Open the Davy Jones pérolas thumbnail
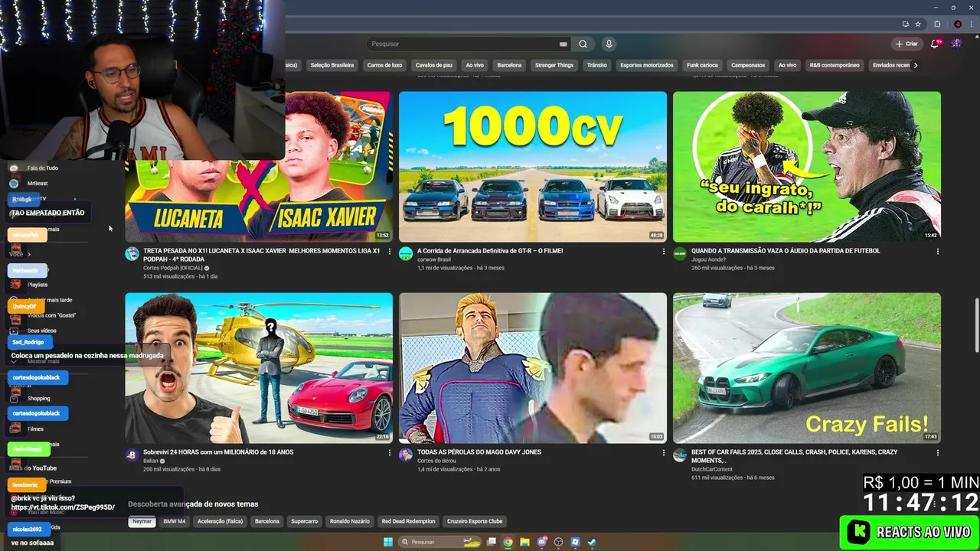The image size is (980, 551). pos(533,368)
